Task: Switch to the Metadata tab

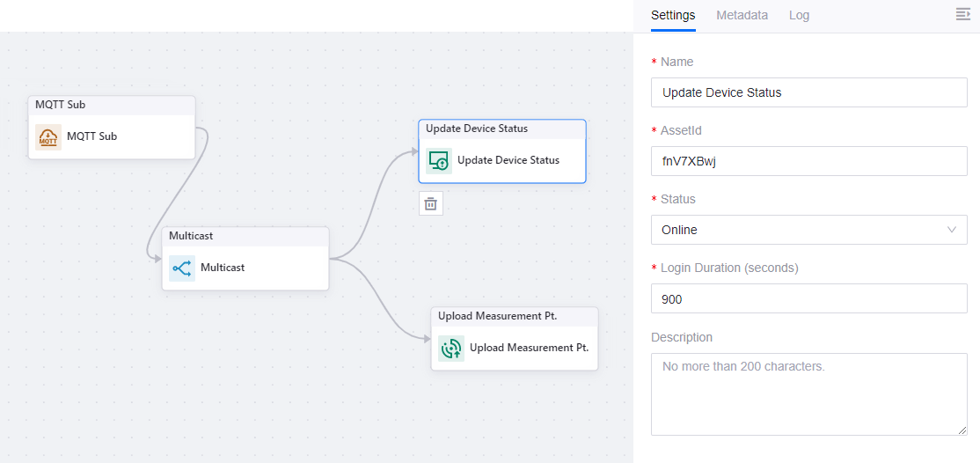Action: point(742,15)
